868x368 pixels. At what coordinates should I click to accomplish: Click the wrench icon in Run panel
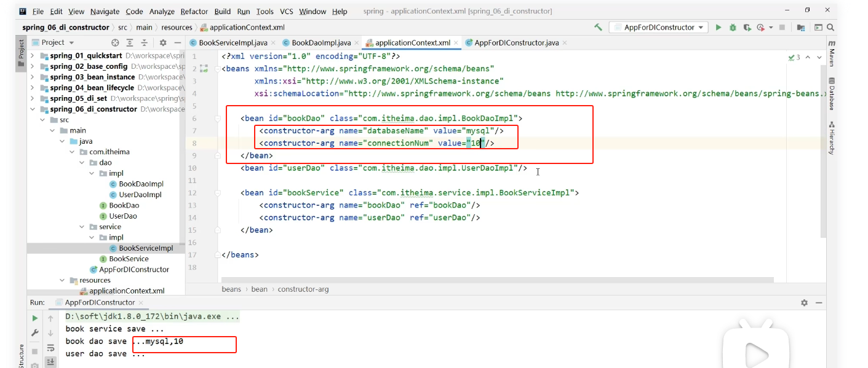[x=35, y=332]
